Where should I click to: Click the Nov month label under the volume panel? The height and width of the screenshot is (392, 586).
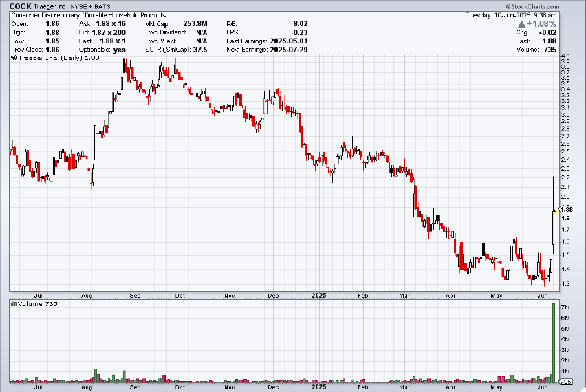coord(230,387)
